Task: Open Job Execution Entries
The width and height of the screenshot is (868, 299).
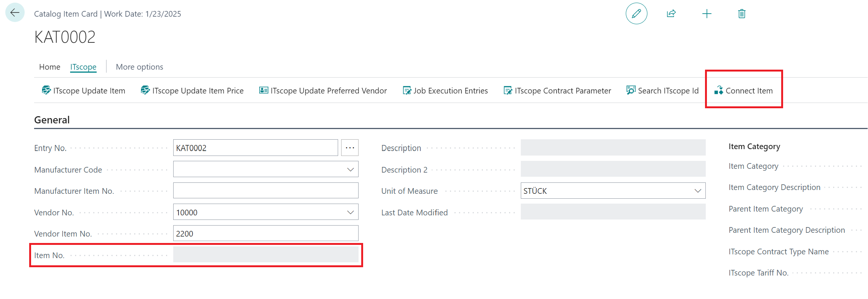Action: pos(445,91)
